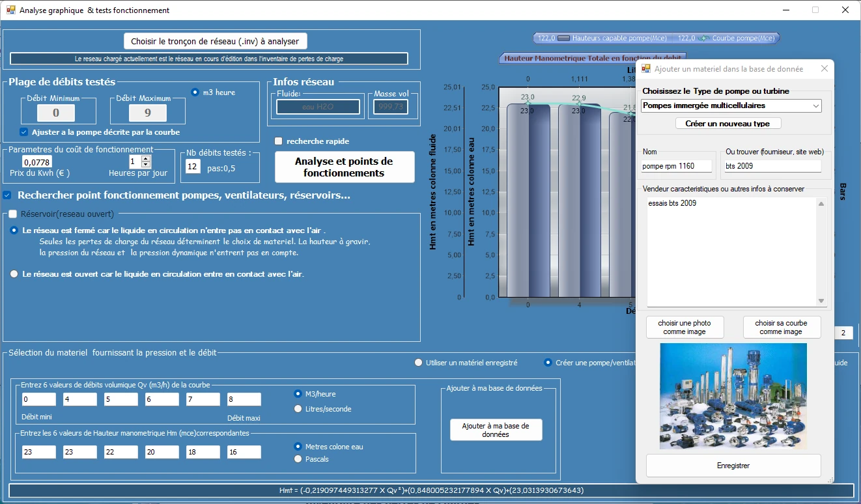This screenshot has height=504, width=861.
Task: Click the 'Enregistrer' button
Action: click(x=733, y=466)
